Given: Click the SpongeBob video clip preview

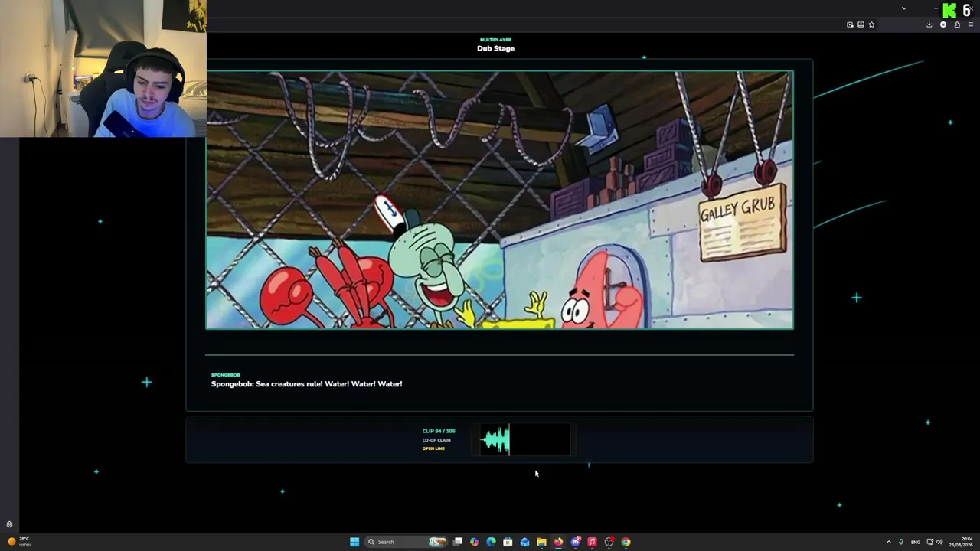Looking at the screenshot, I should (499, 200).
